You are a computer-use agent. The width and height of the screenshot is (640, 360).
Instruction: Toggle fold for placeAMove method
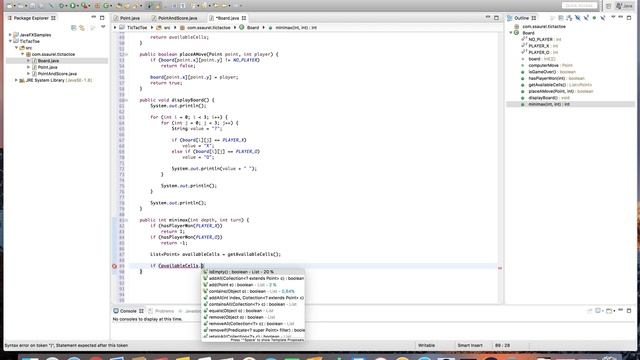tap(126, 54)
